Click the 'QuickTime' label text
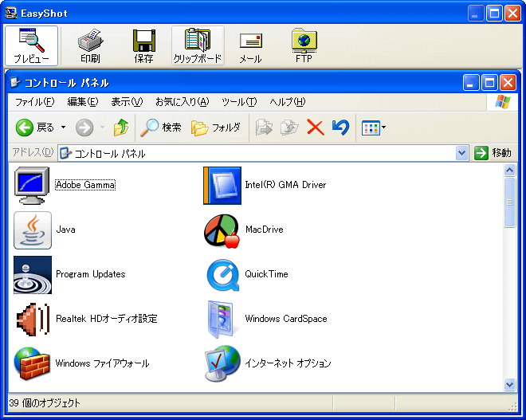This screenshot has width=526, height=420. [x=266, y=274]
